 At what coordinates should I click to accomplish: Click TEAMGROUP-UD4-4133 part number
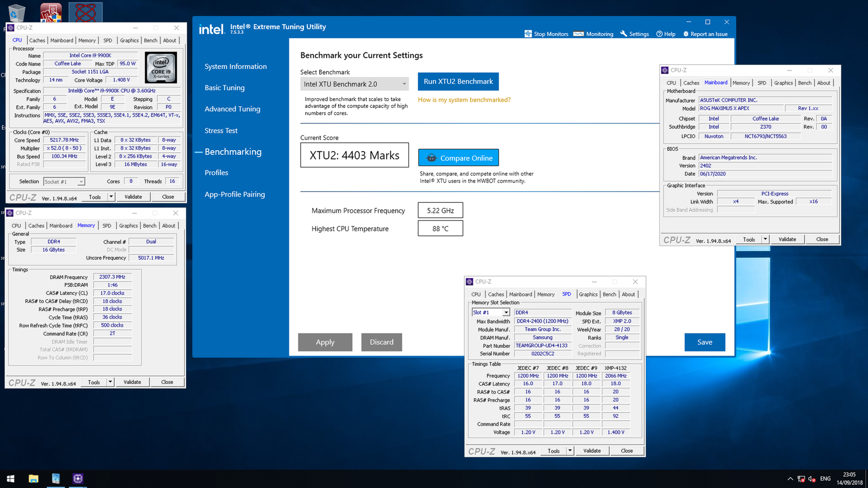click(542, 346)
